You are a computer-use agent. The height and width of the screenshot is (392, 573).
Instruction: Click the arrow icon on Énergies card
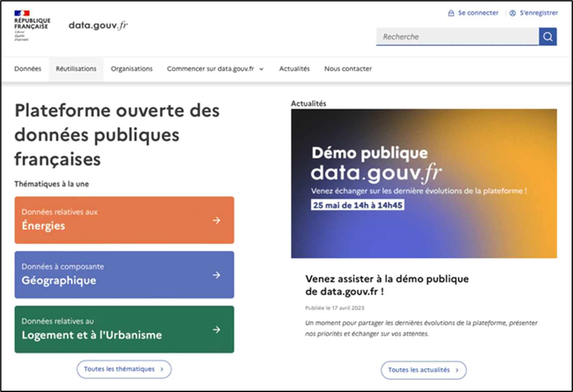click(217, 220)
